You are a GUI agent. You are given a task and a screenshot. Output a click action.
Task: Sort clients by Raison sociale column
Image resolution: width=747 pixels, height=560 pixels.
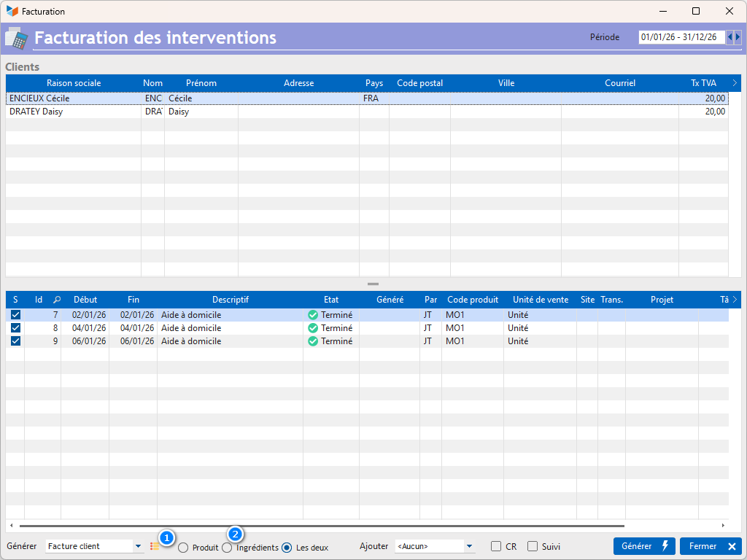74,83
